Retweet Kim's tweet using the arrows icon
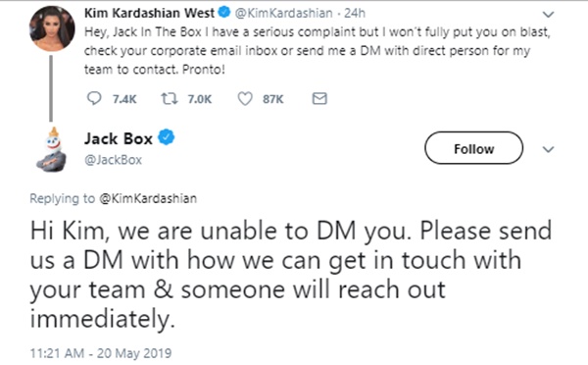The width and height of the screenshot is (588, 365). click(170, 99)
